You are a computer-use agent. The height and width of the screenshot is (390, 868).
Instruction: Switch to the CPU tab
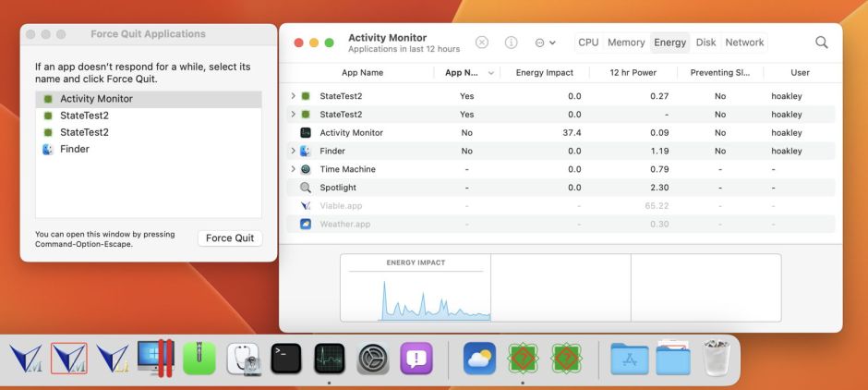pyautogui.click(x=588, y=43)
